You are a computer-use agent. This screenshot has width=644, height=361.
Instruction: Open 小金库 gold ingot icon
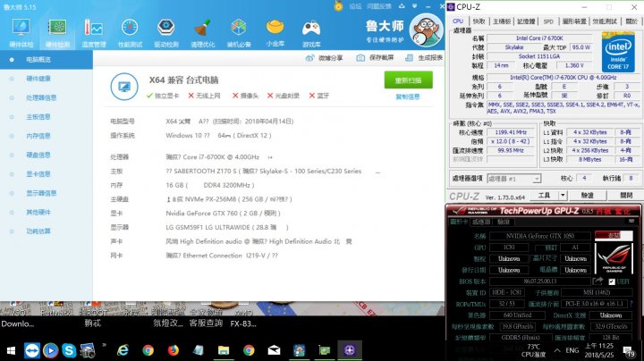coord(275,32)
